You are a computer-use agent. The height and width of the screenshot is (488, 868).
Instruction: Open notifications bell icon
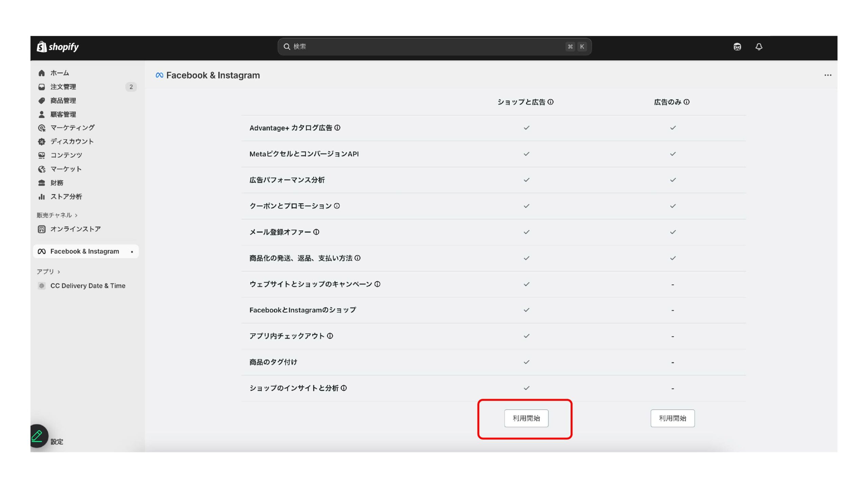pyautogui.click(x=759, y=47)
